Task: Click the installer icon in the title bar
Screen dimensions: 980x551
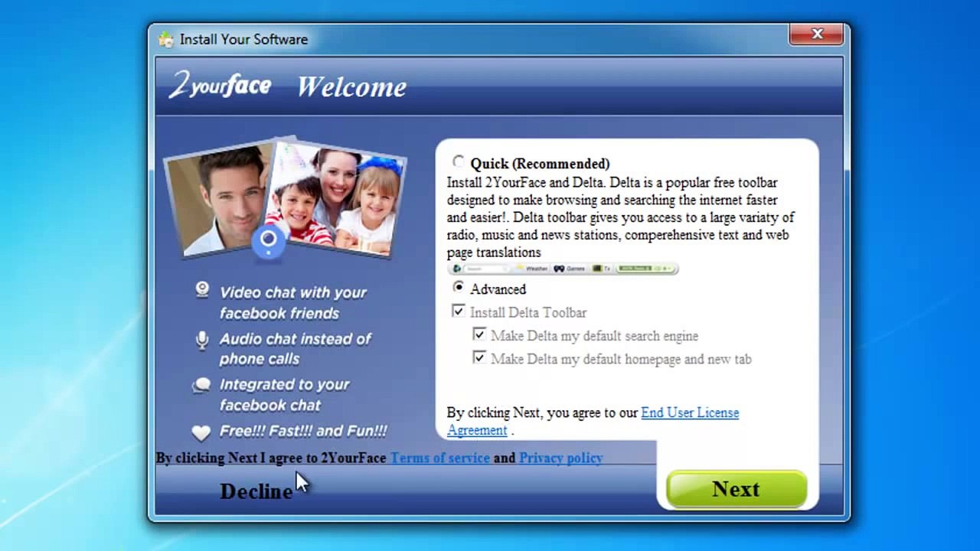Action: (166, 39)
